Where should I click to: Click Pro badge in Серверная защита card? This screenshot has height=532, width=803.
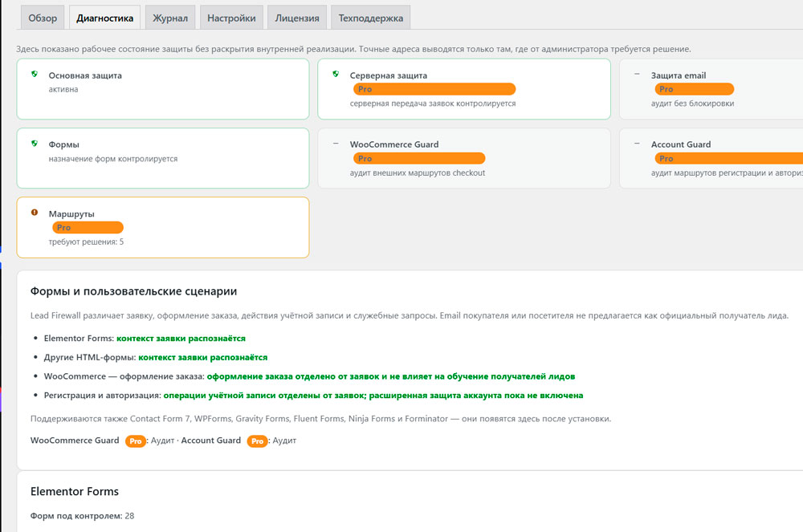[x=434, y=89]
